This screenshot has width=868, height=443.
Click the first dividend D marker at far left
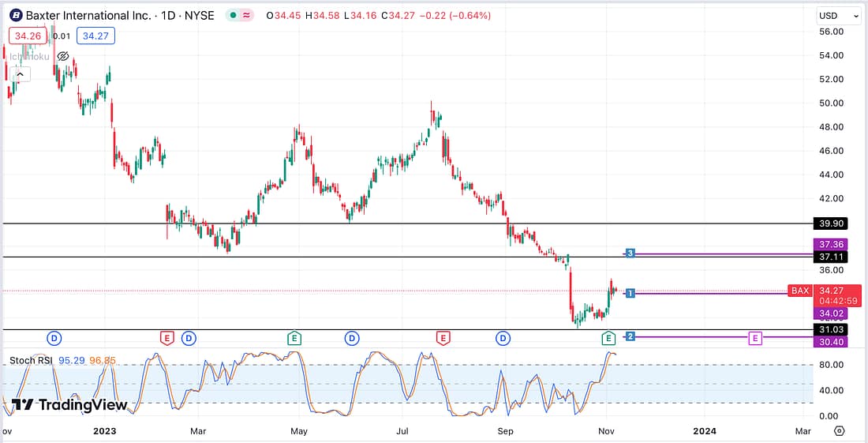click(x=54, y=338)
